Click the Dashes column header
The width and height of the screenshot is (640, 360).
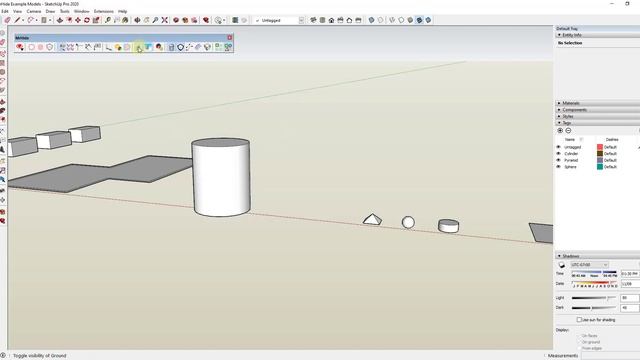tap(612, 140)
